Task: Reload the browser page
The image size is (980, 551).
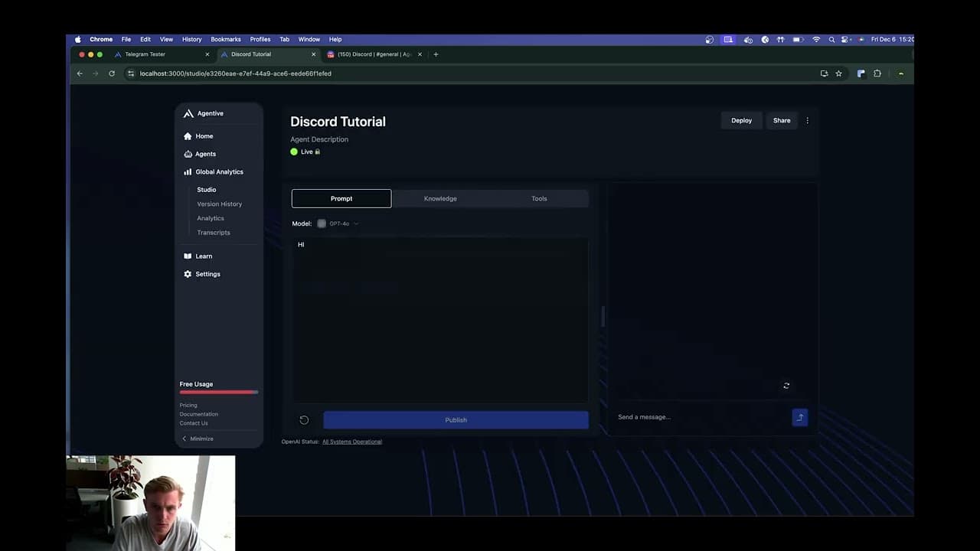Action: [x=112, y=73]
